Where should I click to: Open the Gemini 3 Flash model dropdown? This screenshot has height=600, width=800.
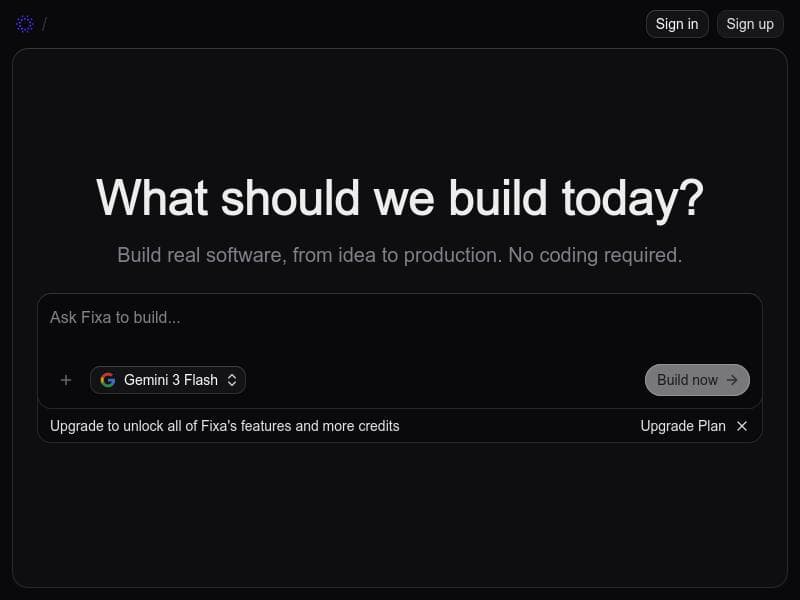point(168,380)
